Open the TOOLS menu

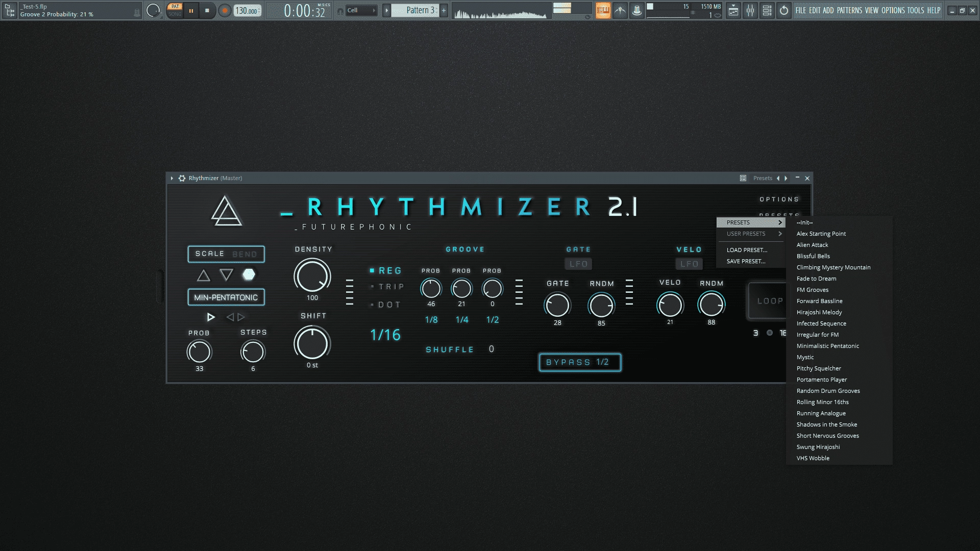(916, 10)
